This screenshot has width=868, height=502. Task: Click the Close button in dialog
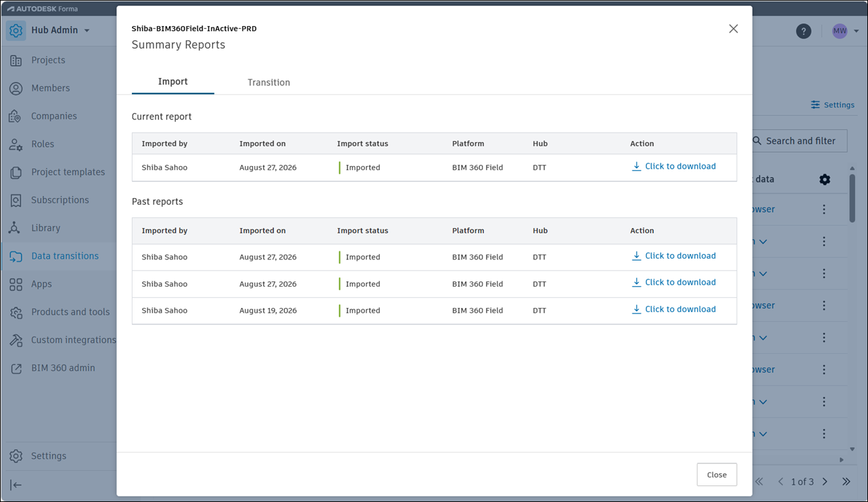point(717,475)
